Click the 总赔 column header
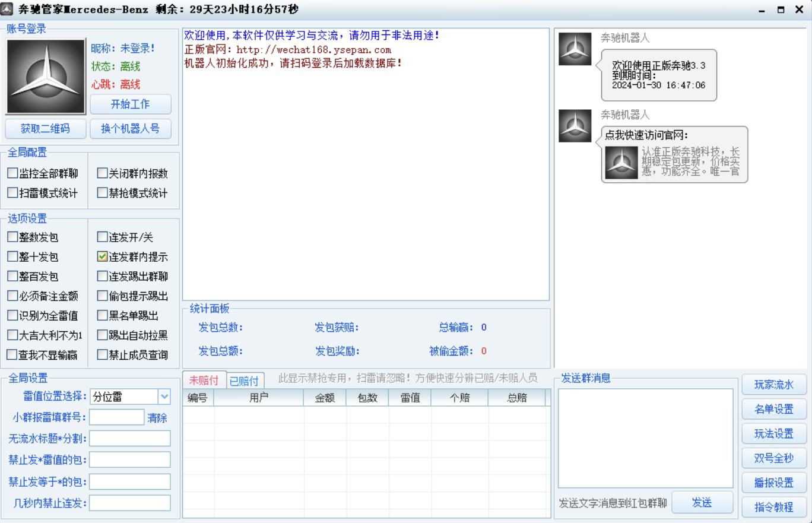 517,398
